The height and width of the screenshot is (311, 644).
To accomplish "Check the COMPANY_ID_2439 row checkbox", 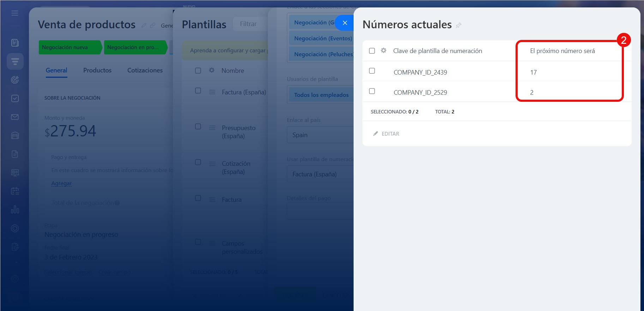I will click(x=372, y=71).
